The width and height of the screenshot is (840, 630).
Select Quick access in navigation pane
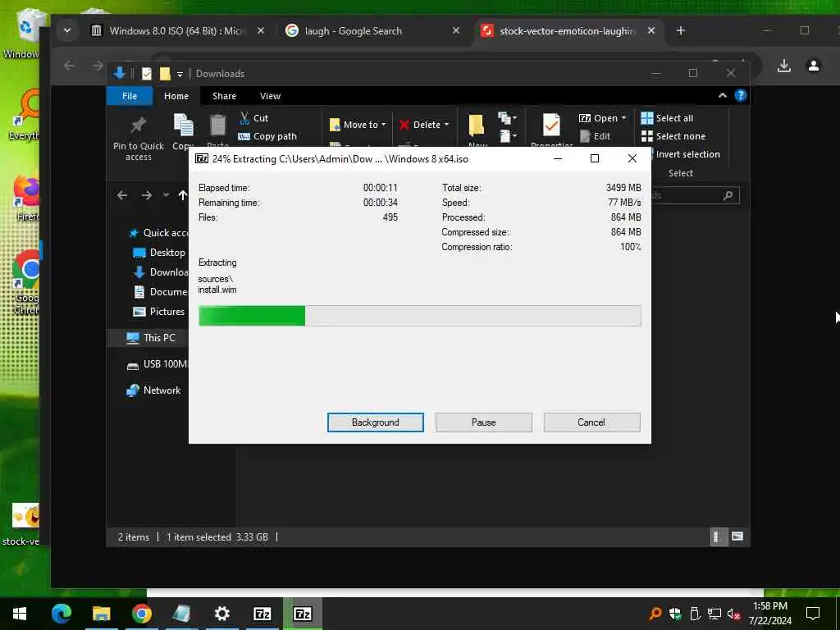tap(158, 232)
